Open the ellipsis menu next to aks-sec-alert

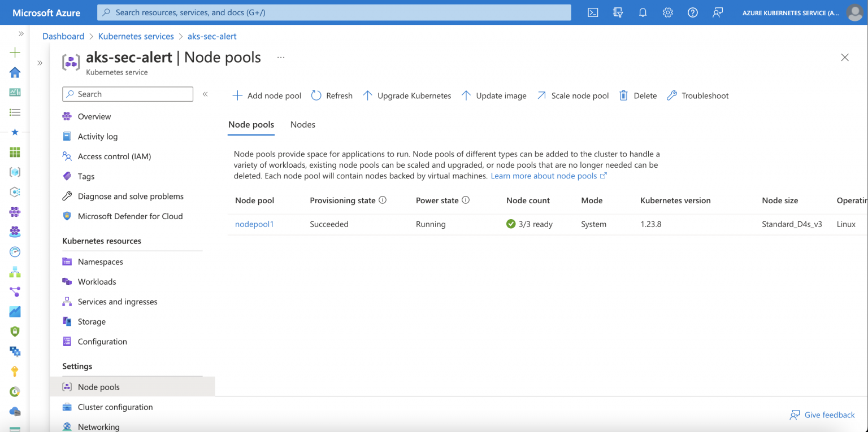[281, 56]
